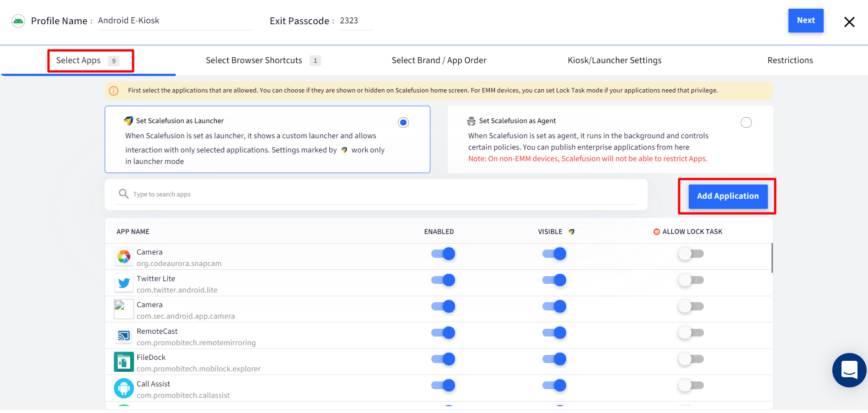Screen dimensions: 868x413
Task: Click package name com.promobitech.callassist
Action: click(x=183, y=396)
